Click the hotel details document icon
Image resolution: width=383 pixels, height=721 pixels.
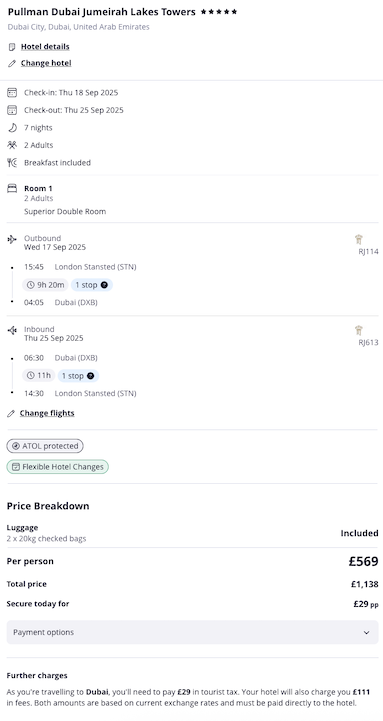point(12,47)
